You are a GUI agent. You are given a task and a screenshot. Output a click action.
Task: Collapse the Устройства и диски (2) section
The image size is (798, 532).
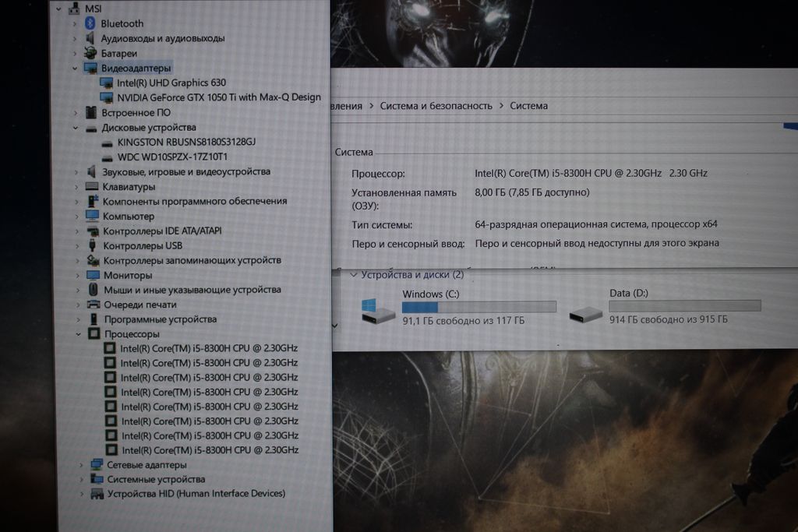353,275
